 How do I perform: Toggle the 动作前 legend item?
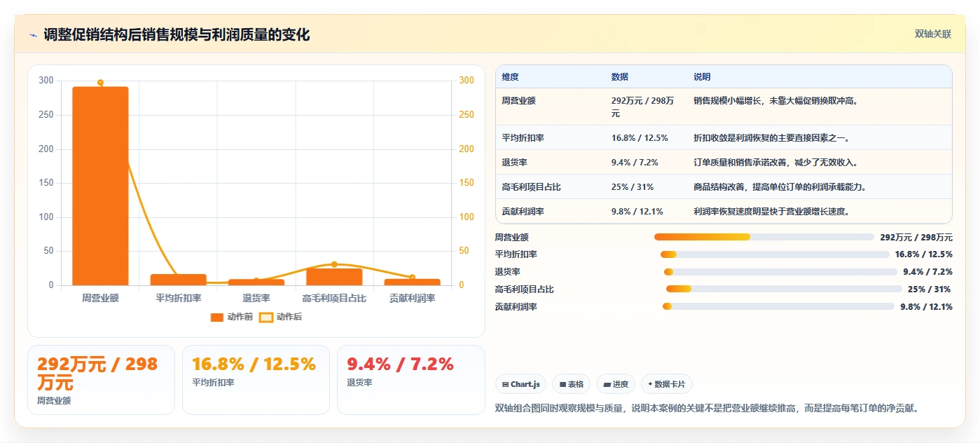[x=231, y=317]
